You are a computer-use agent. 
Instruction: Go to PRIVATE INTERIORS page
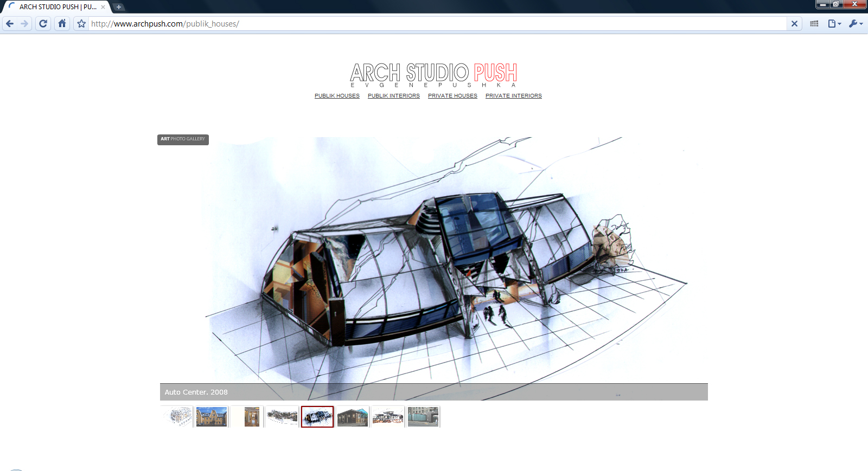coord(514,96)
